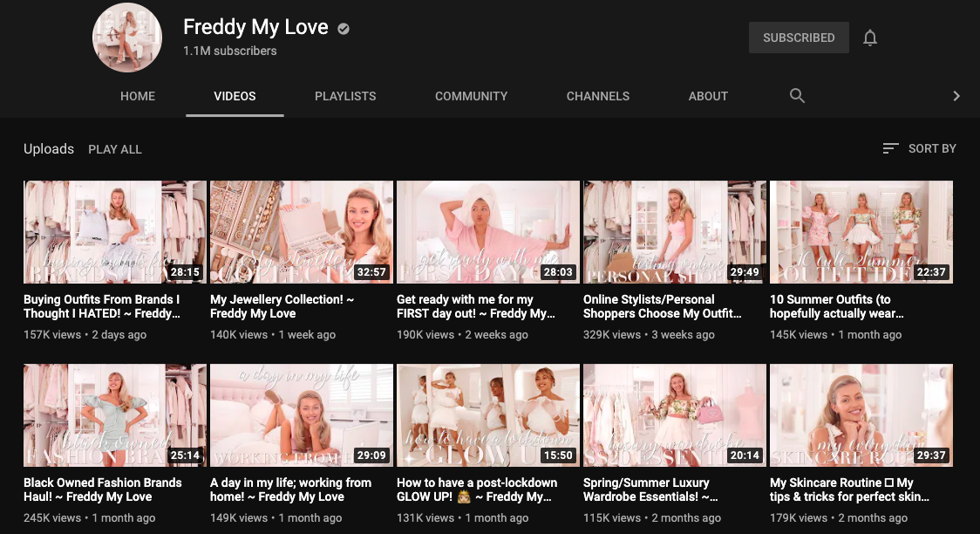The width and height of the screenshot is (980, 534).
Task: Open channel search magnifier icon
Action: 797,96
